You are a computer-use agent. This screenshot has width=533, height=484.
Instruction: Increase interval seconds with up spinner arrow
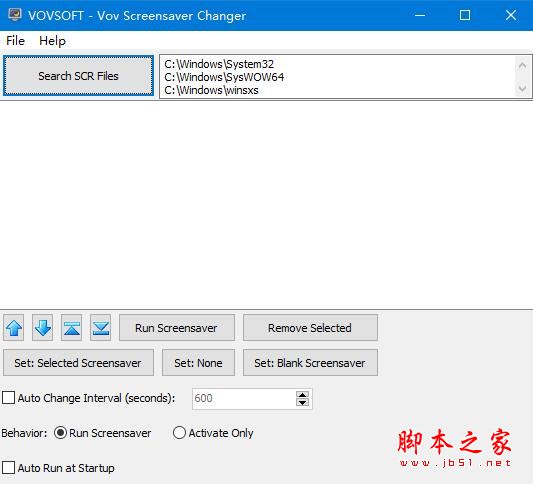[302, 395]
